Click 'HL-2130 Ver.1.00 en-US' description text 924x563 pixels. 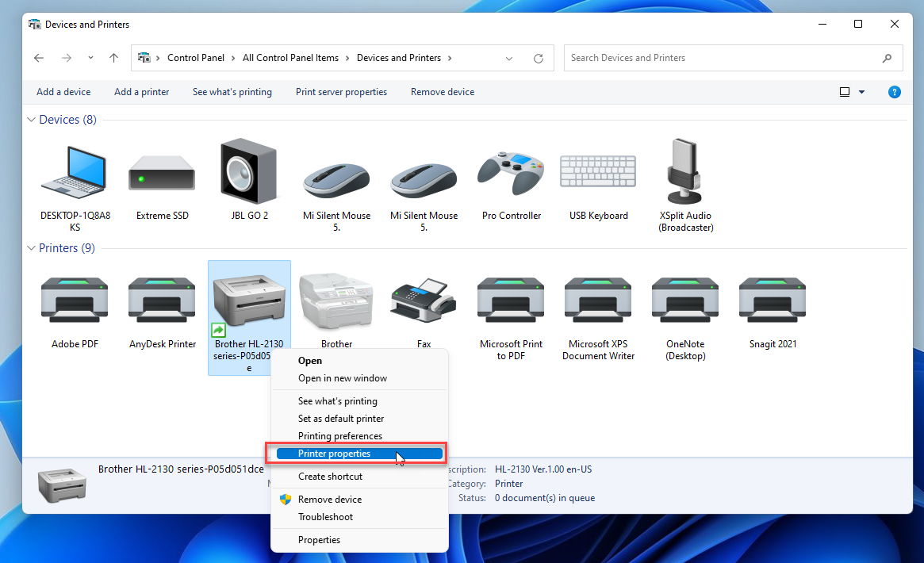[543, 469]
